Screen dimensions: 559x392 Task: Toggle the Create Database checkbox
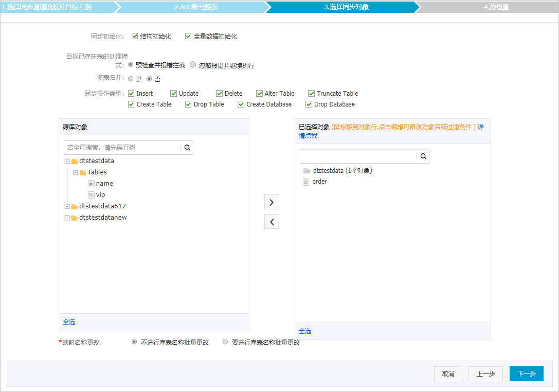point(241,104)
